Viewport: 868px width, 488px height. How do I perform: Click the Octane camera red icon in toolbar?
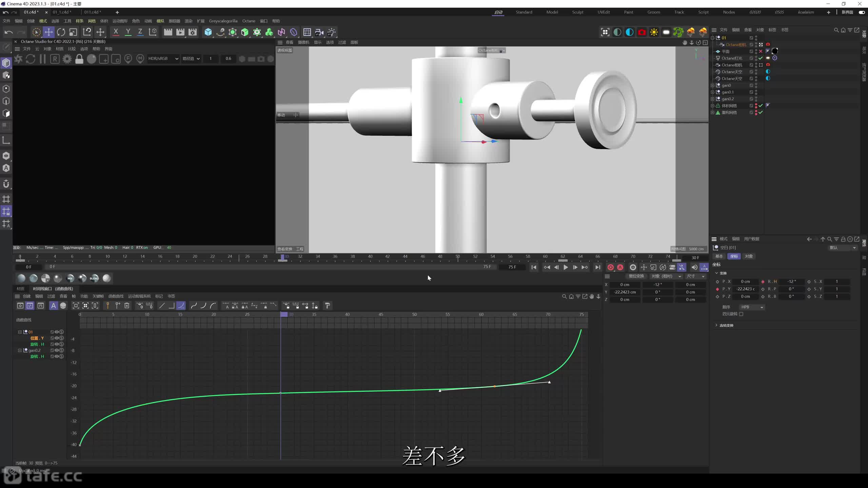click(x=642, y=32)
